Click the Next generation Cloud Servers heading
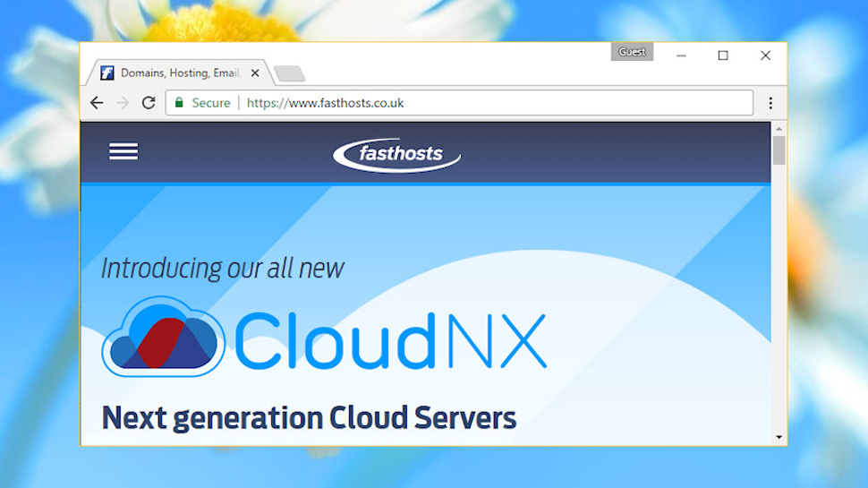Image resolution: width=868 pixels, height=488 pixels. pos(309,417)
